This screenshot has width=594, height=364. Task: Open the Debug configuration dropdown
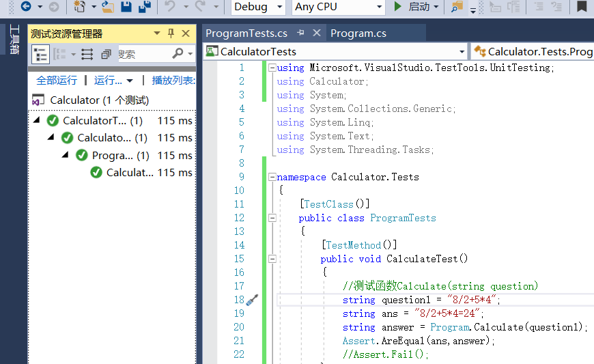coord(258,7)
